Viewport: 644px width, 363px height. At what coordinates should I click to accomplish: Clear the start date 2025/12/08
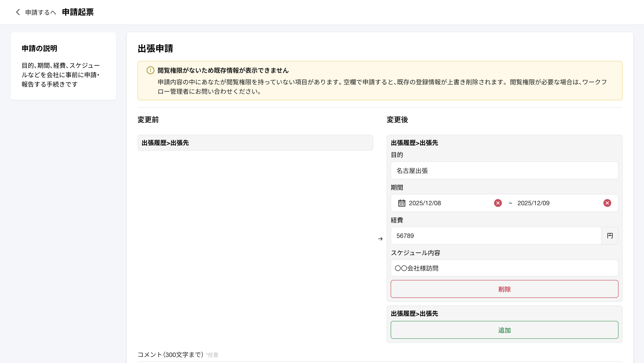pyautogui.click(x=498, y=203)
